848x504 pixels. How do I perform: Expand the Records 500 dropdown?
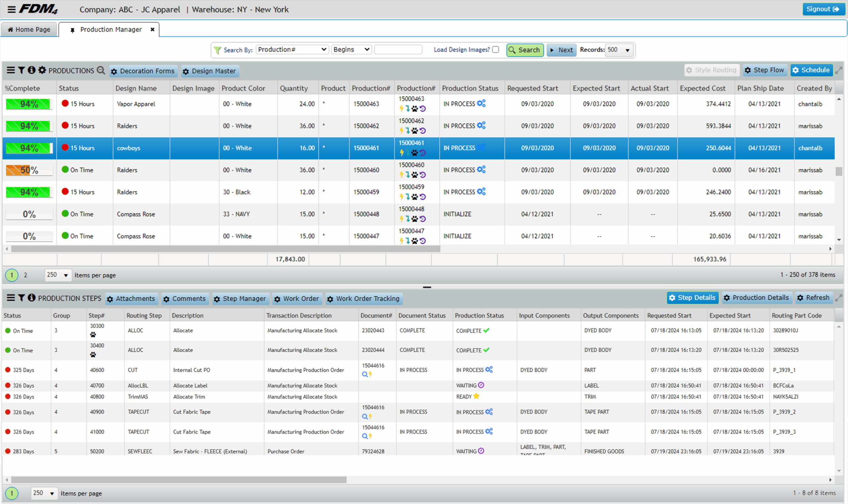click(x=619, y=50)
